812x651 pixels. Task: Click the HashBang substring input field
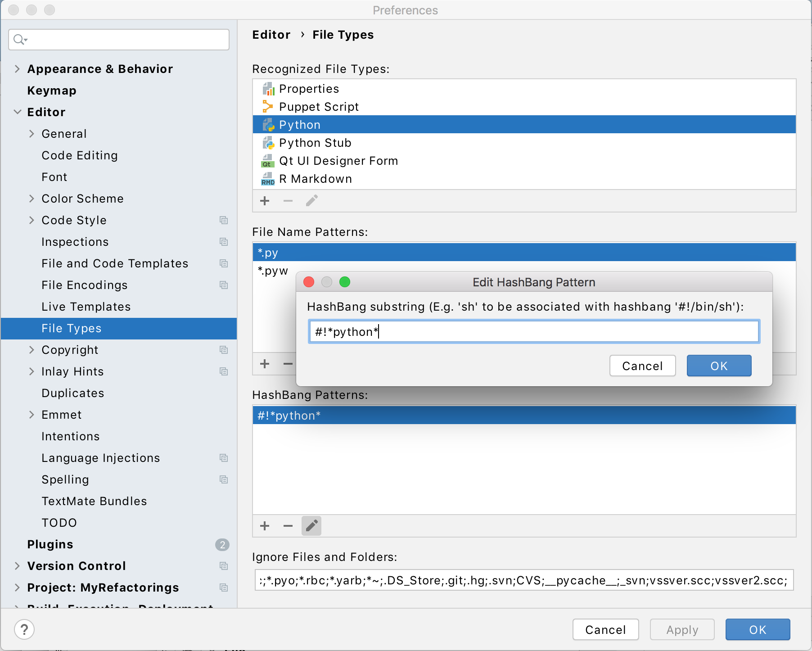click(533, 331)
